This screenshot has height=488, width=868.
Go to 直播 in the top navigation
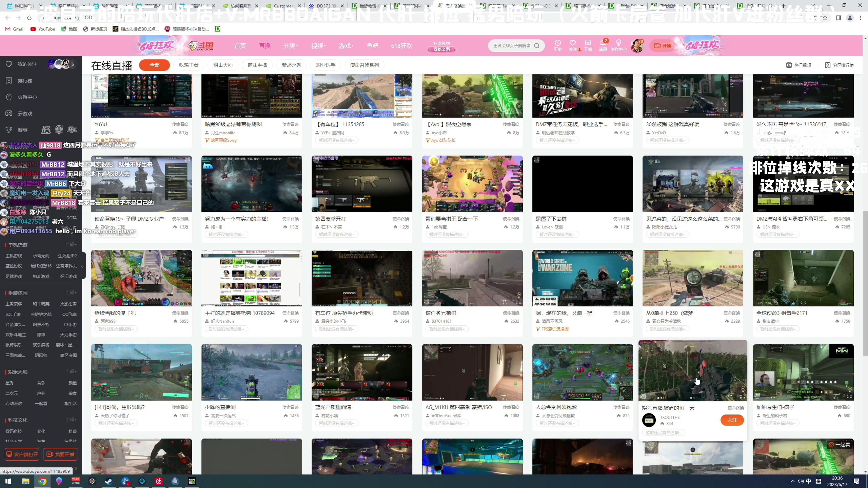pyautogui.click(x=265, y=46)
